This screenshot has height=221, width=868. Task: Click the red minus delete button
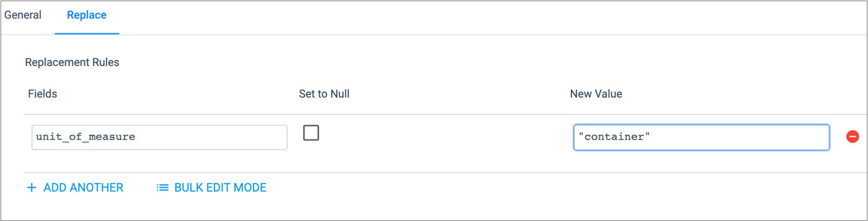(x=852, y=137)
